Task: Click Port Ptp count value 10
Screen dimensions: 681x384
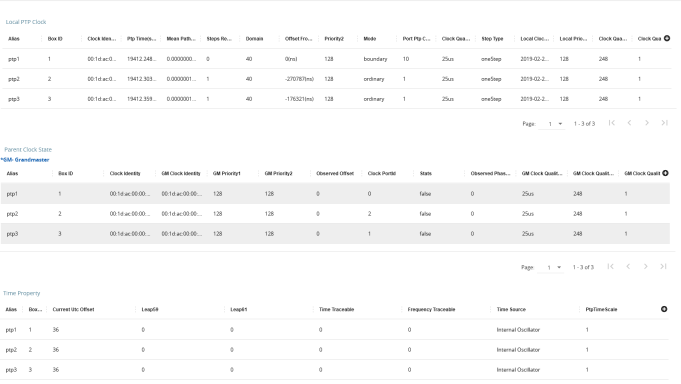Action: click(x=406, y=59)
